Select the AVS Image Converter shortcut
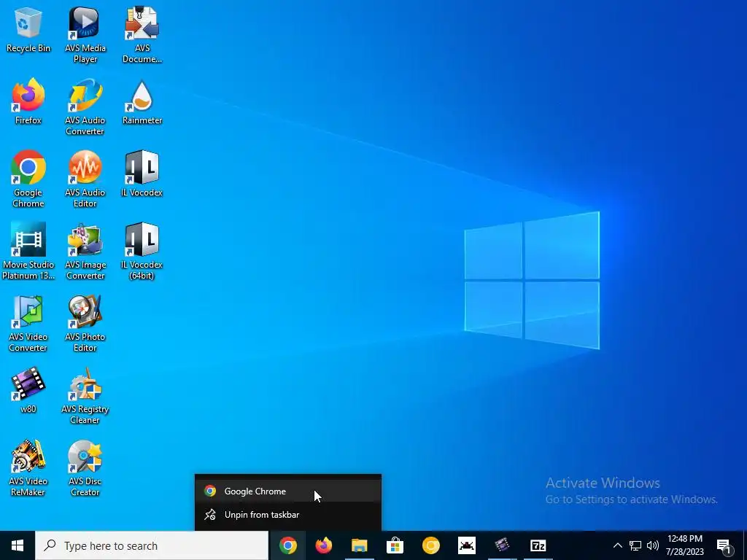The width and height of the screenshot is (747, 560). point(85,252)
